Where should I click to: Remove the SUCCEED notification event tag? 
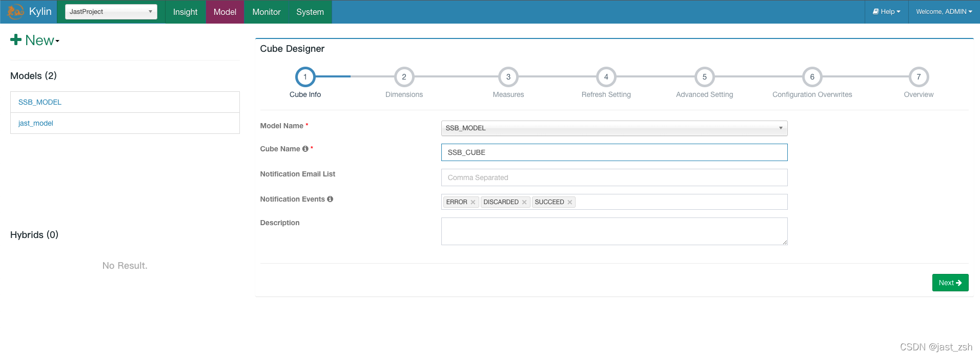pyautogui.click(x=569, y=202)
